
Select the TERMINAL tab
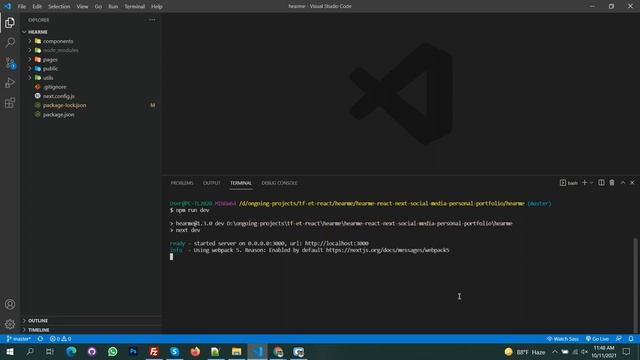[x=241, y=183]
